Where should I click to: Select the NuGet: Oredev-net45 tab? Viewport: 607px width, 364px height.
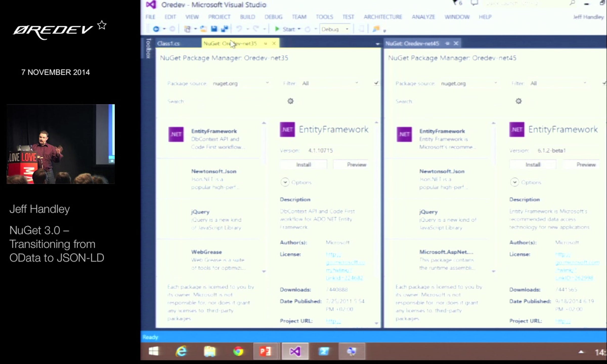click(412, 43)
